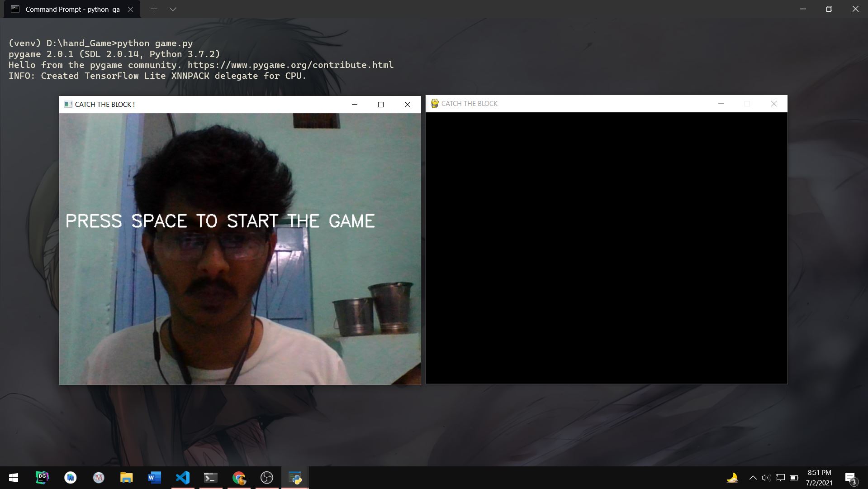Click the 'python game.py' command line text
This screenshot has height=489, width=868.
point(155,43)
